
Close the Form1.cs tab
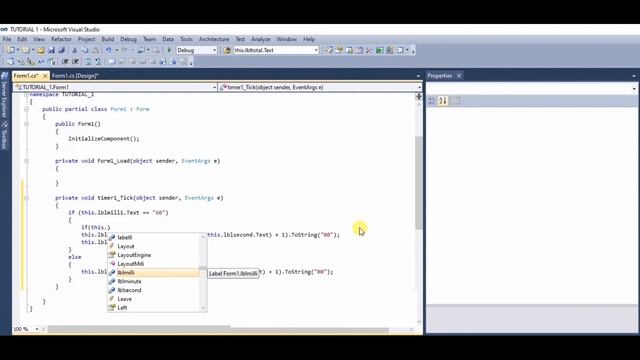pyautogui.click(x=45, y=76)
